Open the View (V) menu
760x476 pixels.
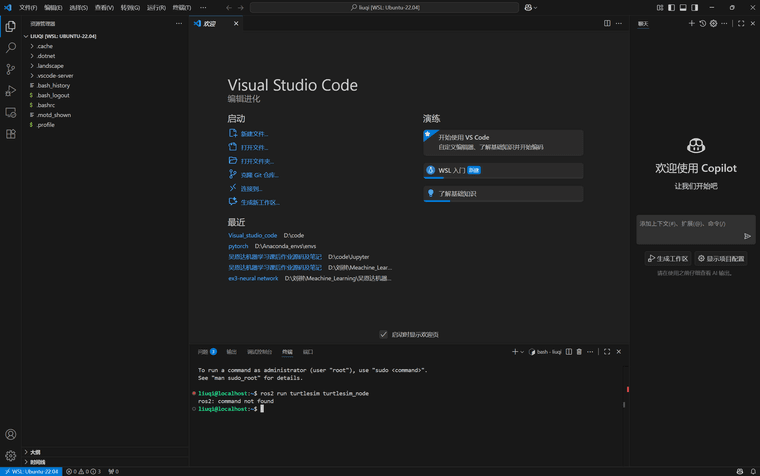[x=104, y=7]
